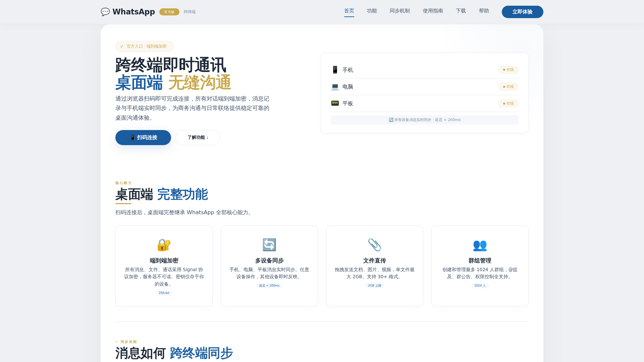Click the 消息如何 跨终端同步 heading

[174, 353]
